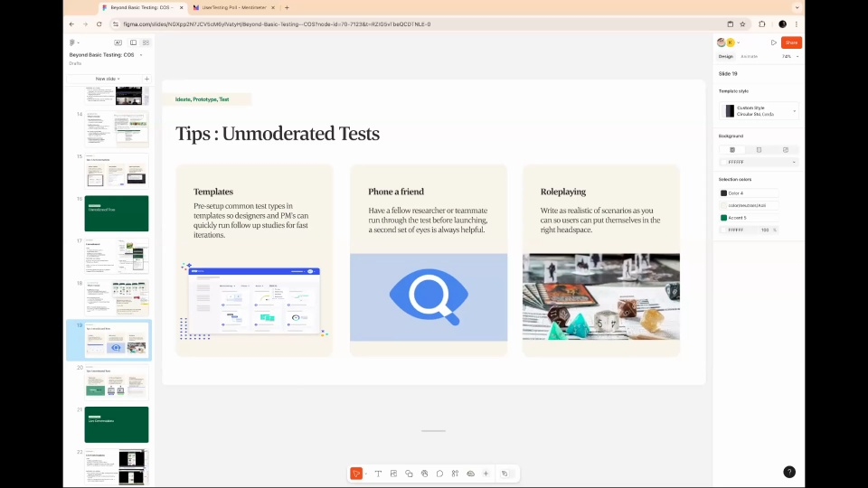This screenshot has width=868, height=488.
Task: Select slide 20 thumbnail
Action: tap(117, 381)
